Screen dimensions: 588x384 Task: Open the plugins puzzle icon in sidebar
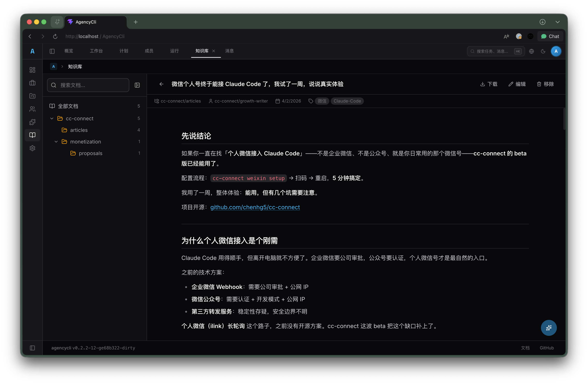tap(32, 122)
